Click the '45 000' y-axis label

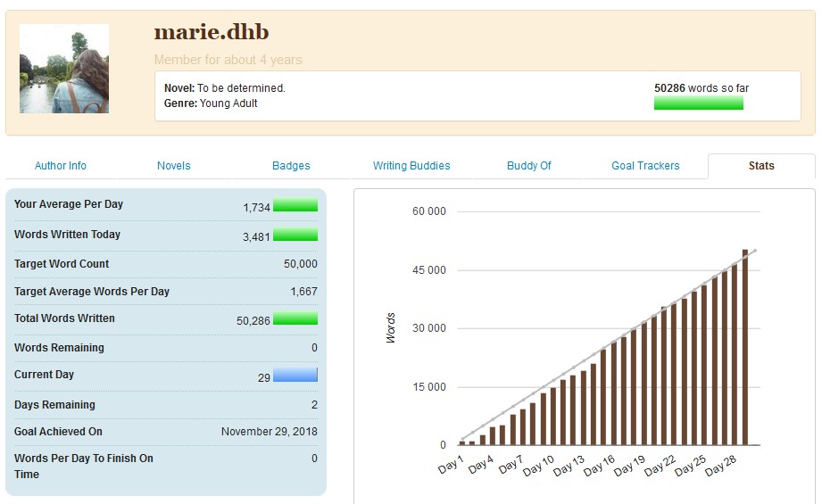pyautogui.click(x=428, y=269)
